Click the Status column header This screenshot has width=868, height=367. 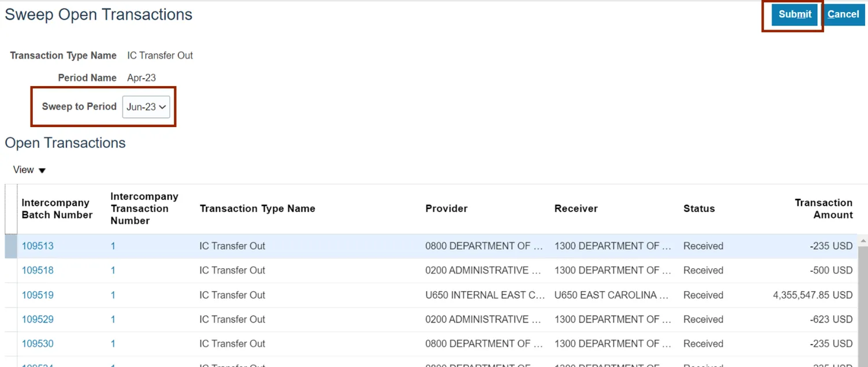(x=699, y=209)
